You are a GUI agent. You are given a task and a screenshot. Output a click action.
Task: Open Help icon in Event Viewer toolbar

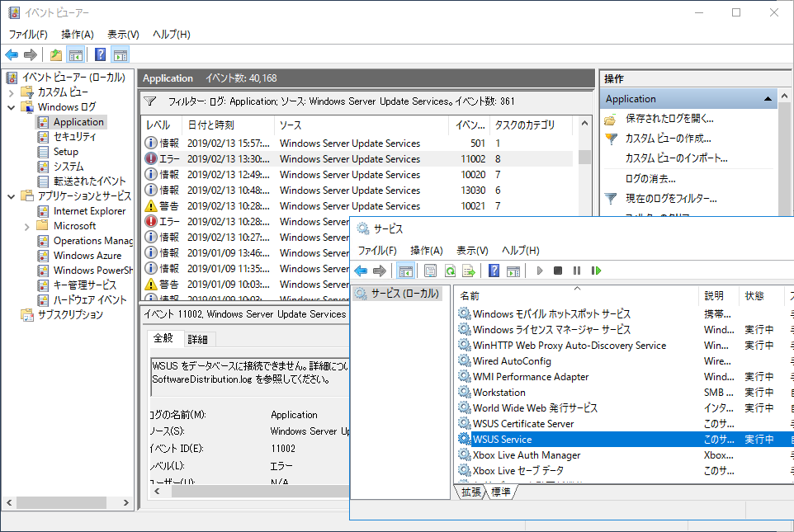[100, 54]
